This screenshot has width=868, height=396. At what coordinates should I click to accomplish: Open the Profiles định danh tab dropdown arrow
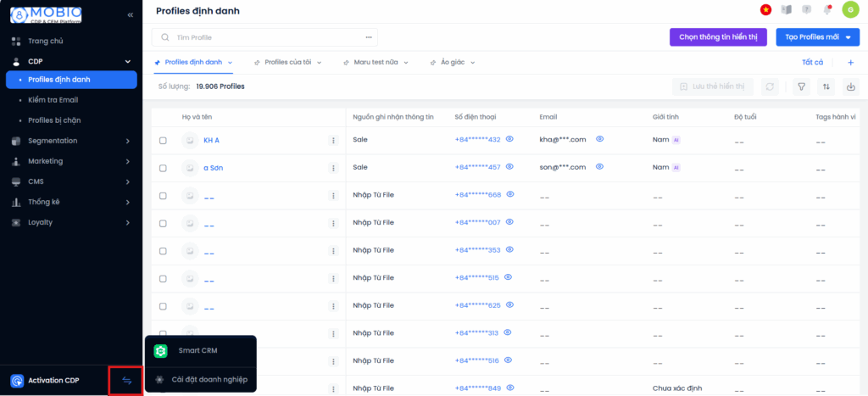tap(230, 63)
